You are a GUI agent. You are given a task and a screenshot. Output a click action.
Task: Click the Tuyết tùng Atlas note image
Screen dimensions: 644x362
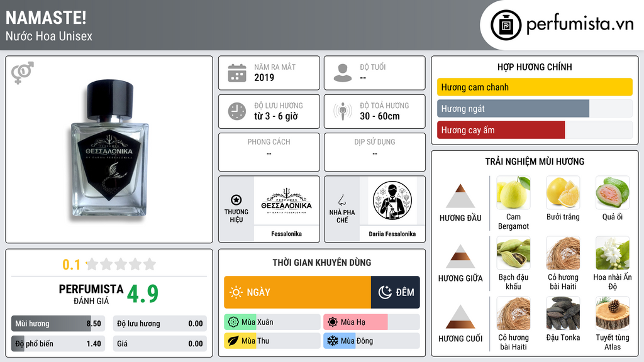(613, 313)
